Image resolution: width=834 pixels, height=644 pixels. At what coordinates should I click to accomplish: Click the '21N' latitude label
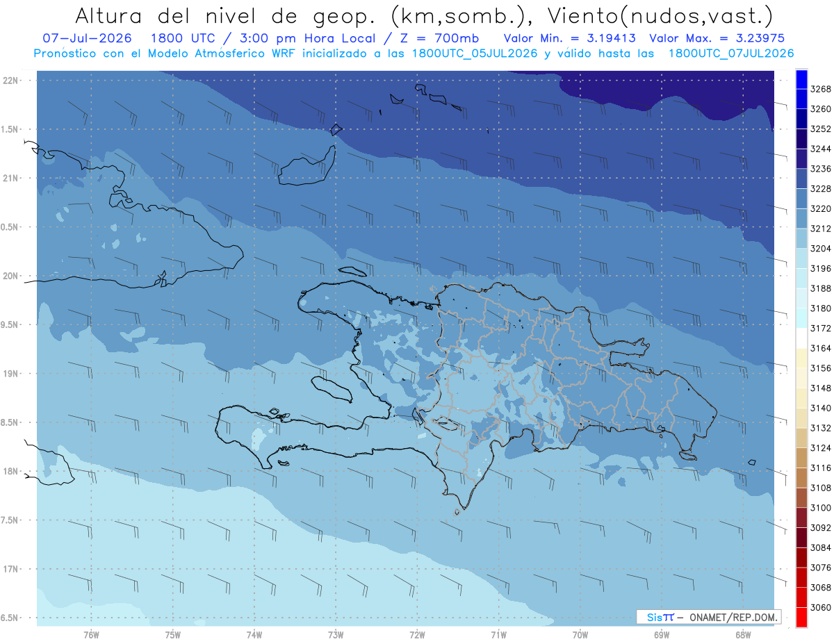pos(11,179)
